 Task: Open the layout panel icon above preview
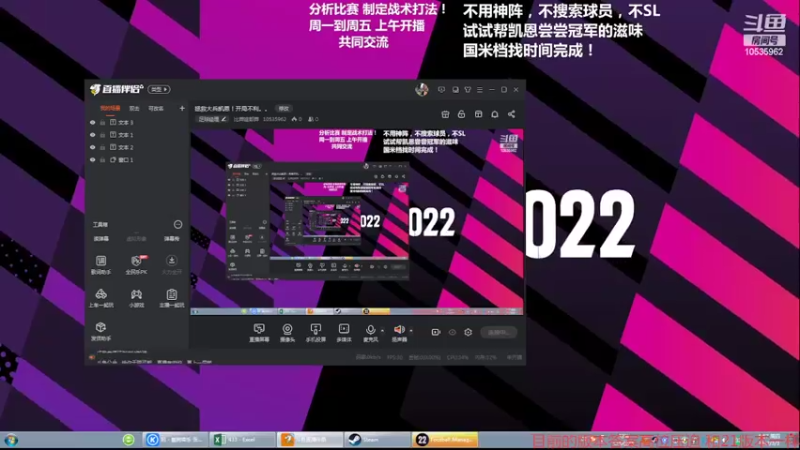pos(478,114)
